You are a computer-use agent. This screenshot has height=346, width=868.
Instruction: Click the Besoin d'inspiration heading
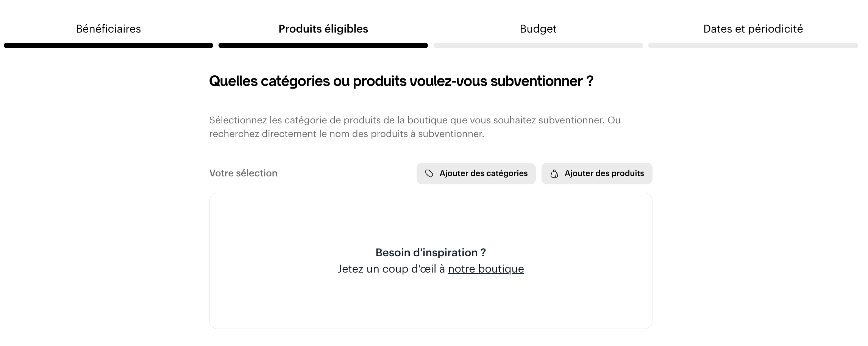coord(431,252)
